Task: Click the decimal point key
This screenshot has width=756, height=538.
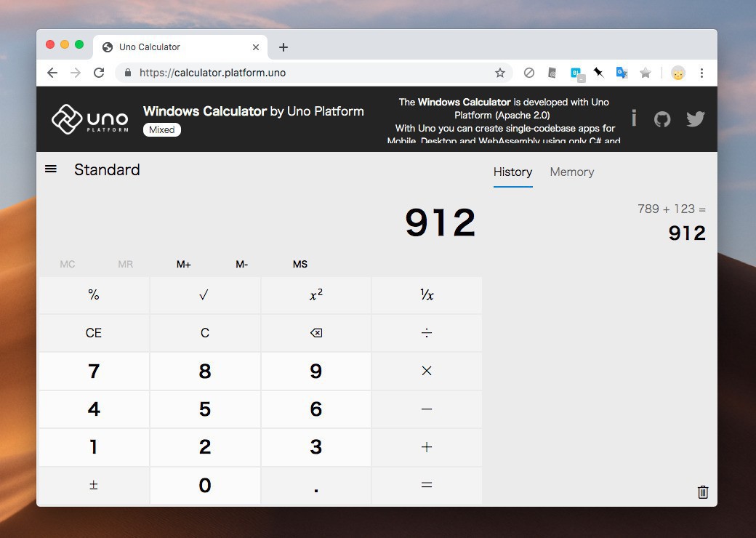Action: (315, 485)
